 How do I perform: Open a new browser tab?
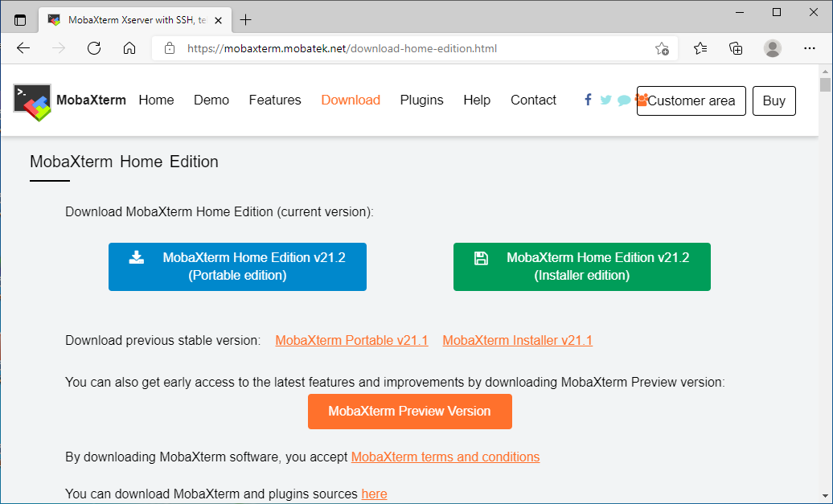pyautogui.click(x=246, y=19)
